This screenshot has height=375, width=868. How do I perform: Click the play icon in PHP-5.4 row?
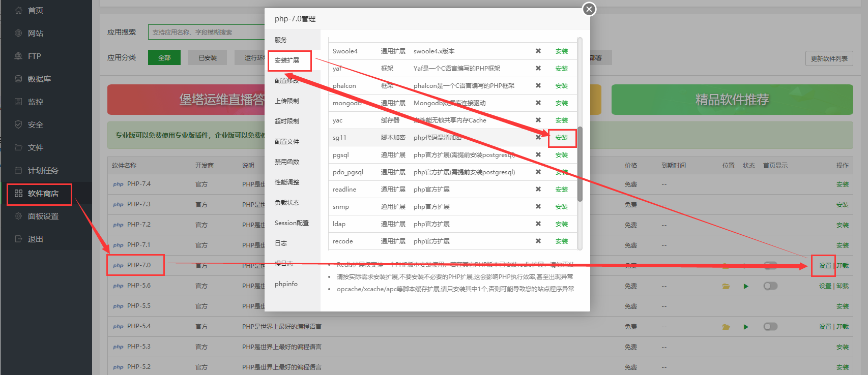coord(746,327)
